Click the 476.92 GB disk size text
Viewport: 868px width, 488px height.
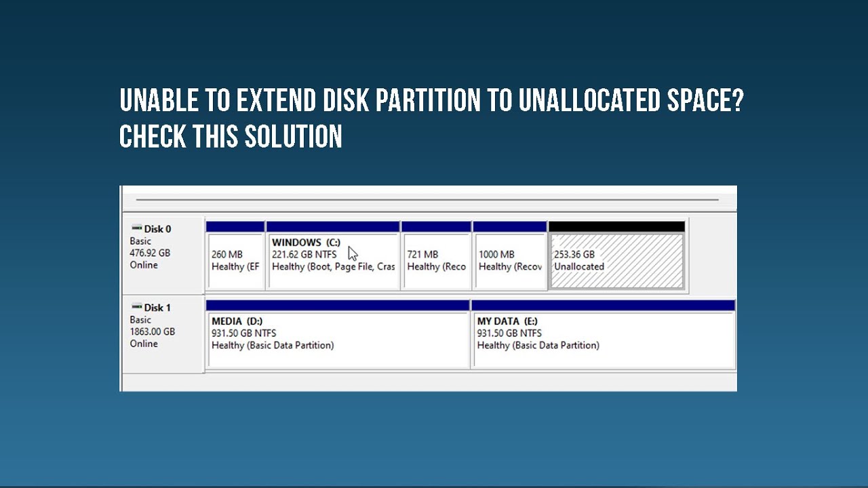tap(150, 253)
